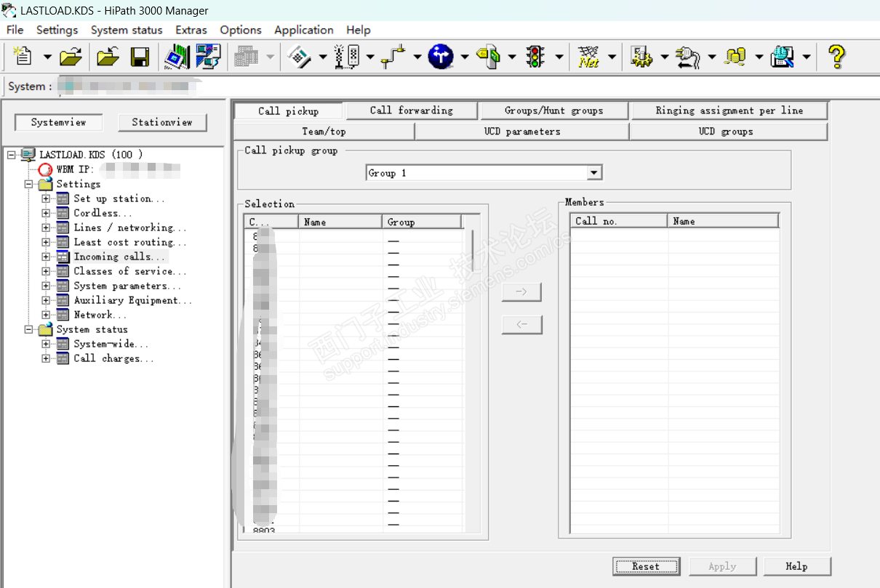Switch to the Groups/Hunt groups tab

(x=554, y=110)
